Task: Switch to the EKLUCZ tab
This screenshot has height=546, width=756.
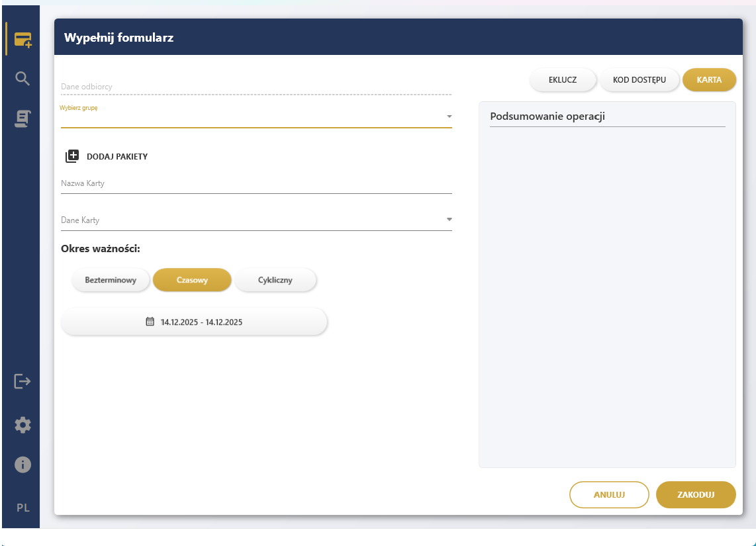Action: point(563,79)
